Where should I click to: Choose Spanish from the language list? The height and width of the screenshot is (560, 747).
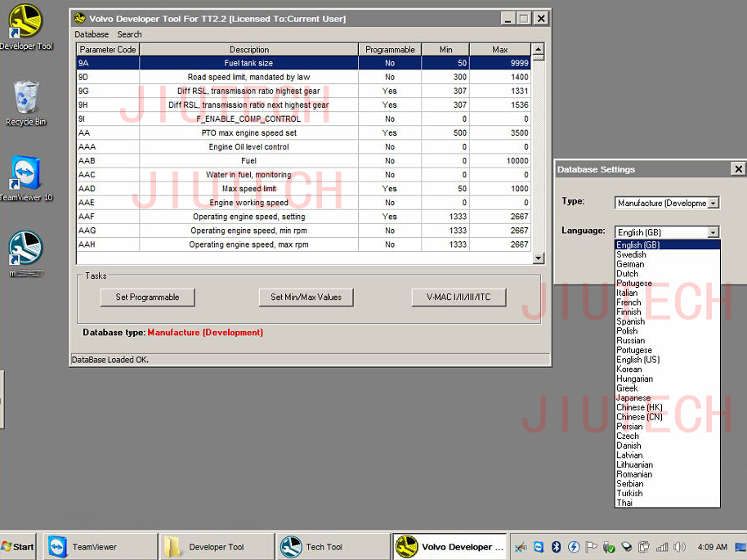(x=668, y=321)
